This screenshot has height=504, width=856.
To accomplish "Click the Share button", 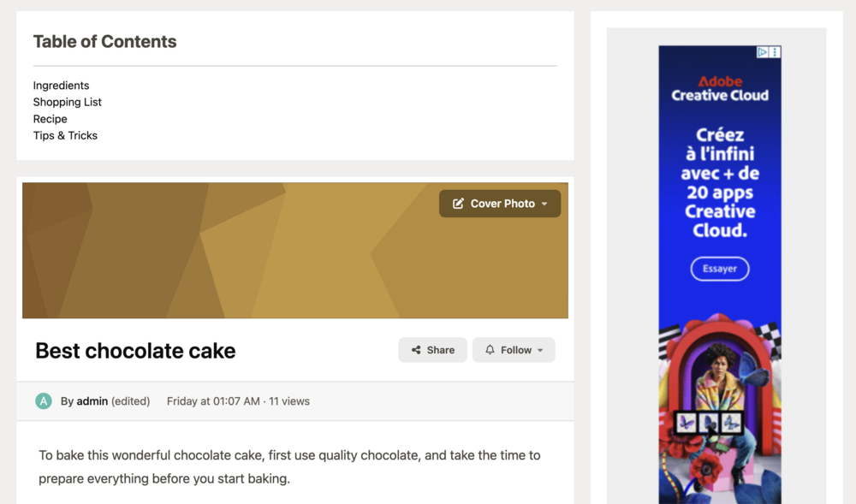I will 432,350.
